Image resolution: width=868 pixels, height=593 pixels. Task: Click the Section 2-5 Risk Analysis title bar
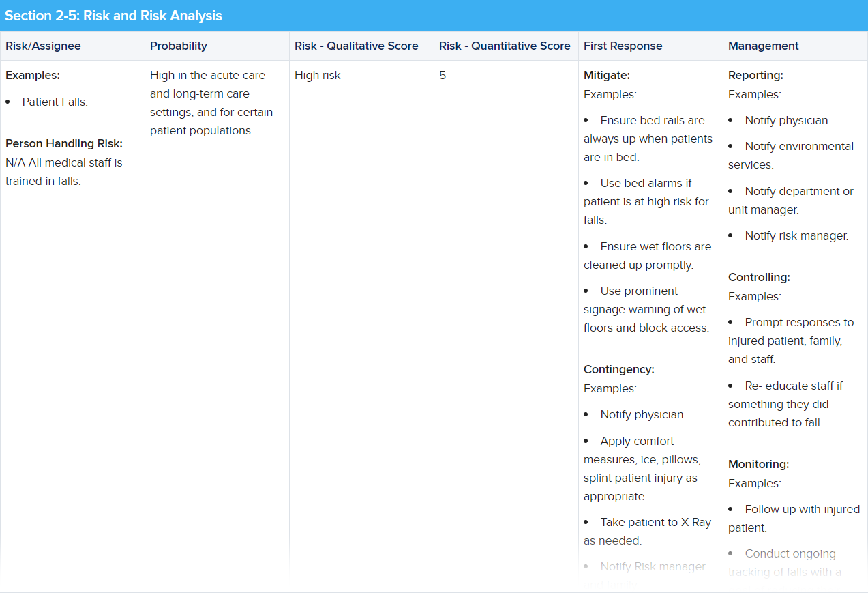(x=114, y=16)
